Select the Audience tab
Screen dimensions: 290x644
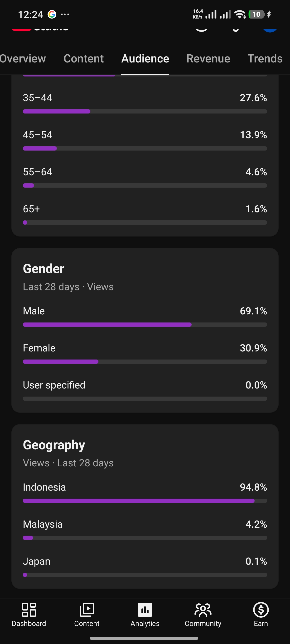[x=145, y=59]
